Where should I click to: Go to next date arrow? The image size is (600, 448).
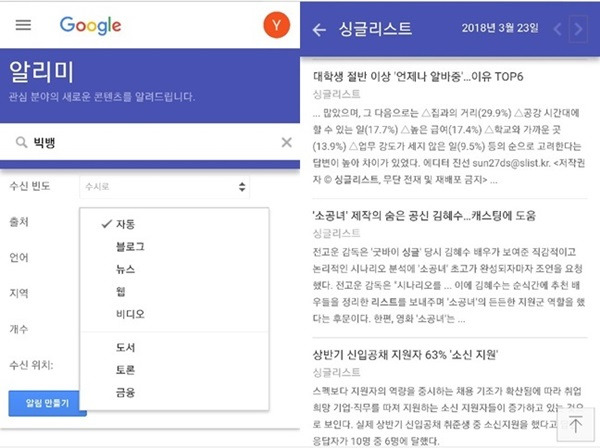click(578, 29)
